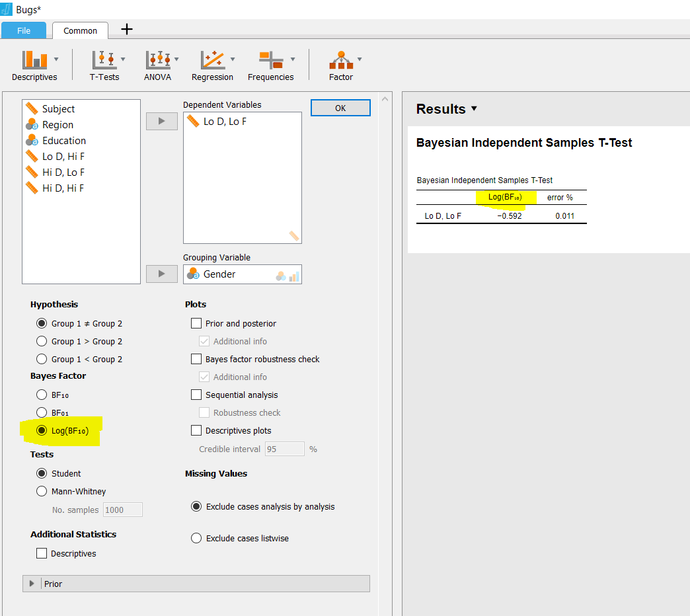Open a new tab with the plus button
Viewport: 690px width, 616px height.
click(126, 30)
